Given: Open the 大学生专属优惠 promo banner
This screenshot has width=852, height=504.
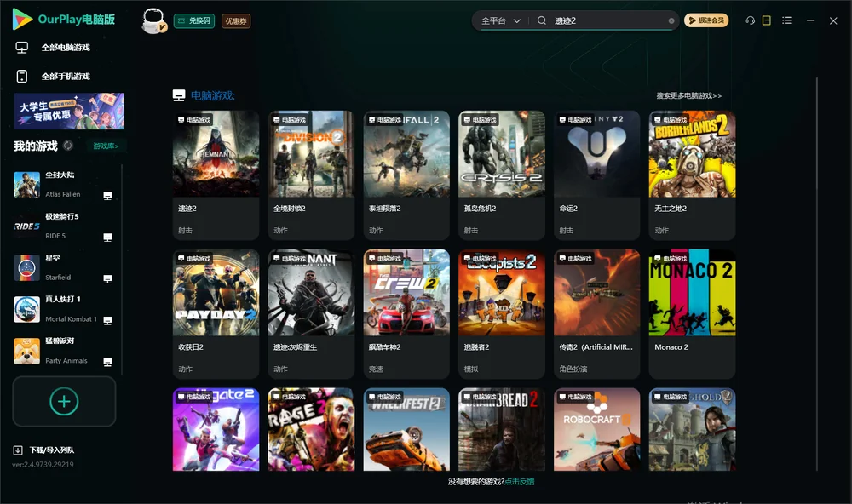Looking at the screenshot, I should [x=69, y=111].
